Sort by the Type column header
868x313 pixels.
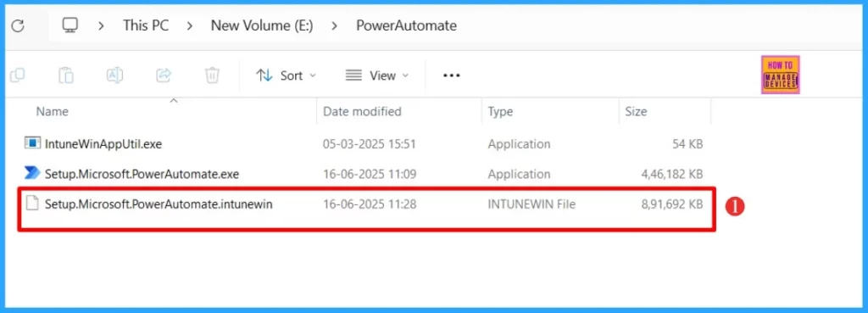click(x=500, y=111)
